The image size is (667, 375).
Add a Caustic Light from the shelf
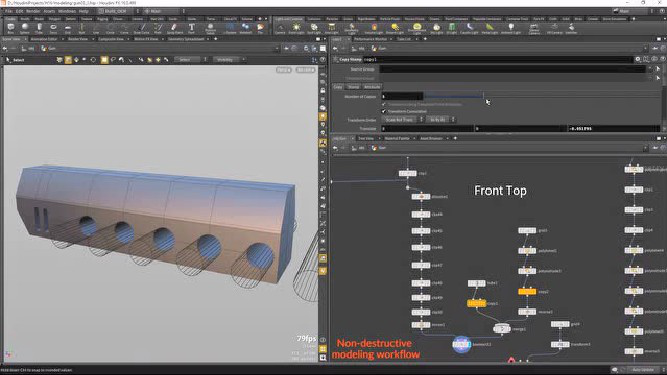[470, 28]
